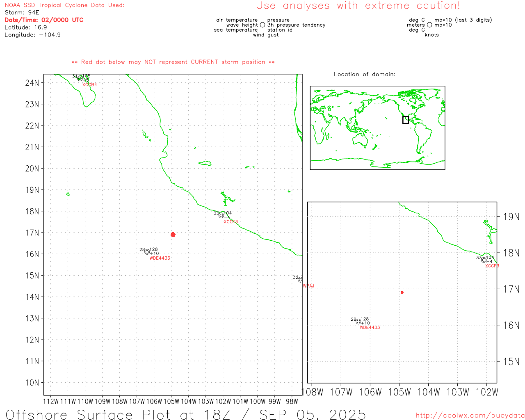525x420 pixels.
Task: Click the 15N label on inset map axis
Action: pyautogui.click(x=511, y=362)
